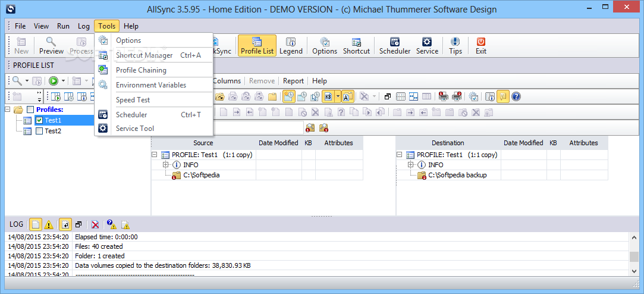Expand the toolbar overflow chevron above Profiles
Image resolution: width=644 pixels, height=294 pixels.
pos(39,96)
